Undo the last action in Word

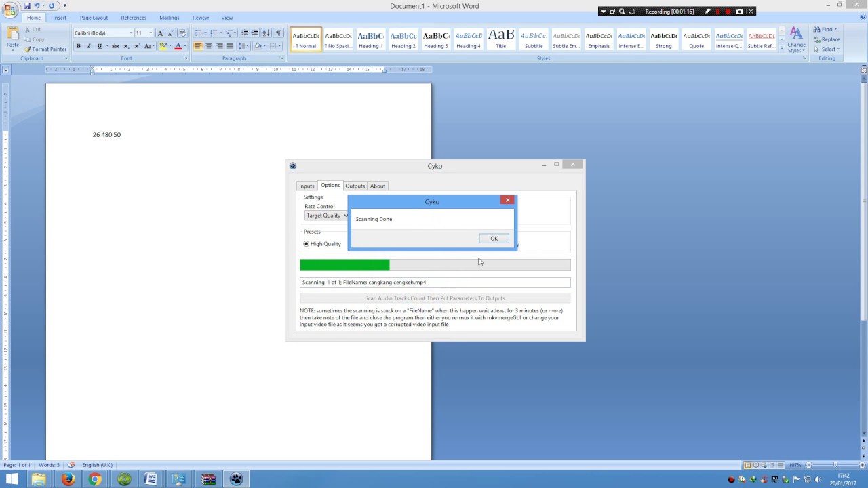[x=38, y=6]
